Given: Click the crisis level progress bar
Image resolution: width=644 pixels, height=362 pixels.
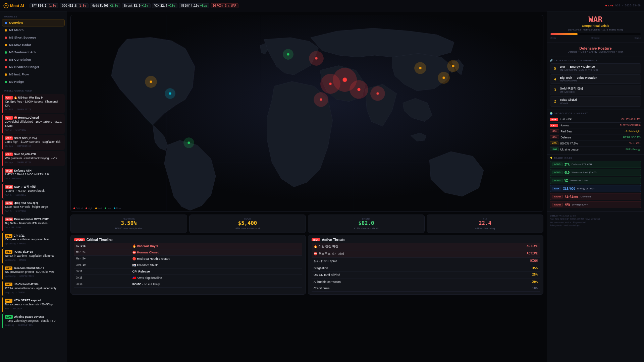Looking at the screenshot, I should (595, 34).
